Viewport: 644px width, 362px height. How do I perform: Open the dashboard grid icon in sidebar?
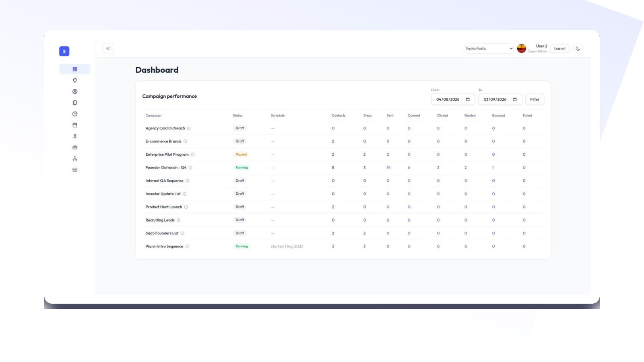pyautogui.click(x=75, y=69)
